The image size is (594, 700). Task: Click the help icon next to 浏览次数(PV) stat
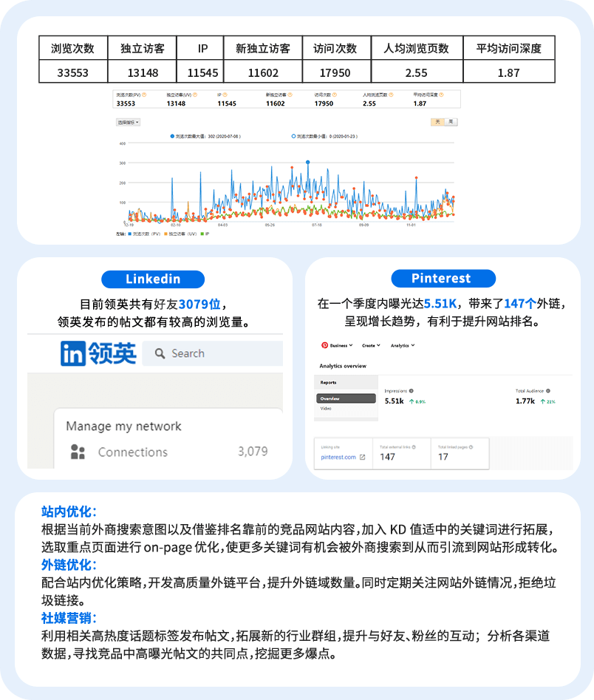coord(144,95)
